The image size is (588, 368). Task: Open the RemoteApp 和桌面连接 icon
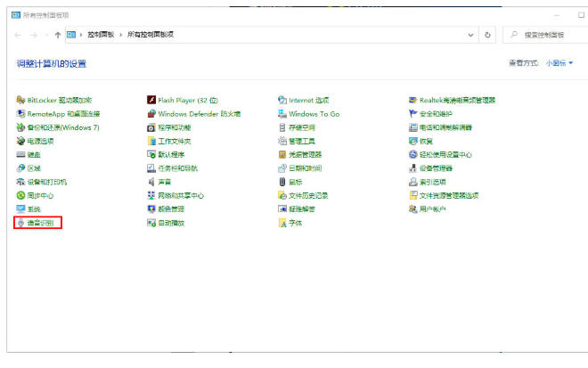click(x=20, y=113)
